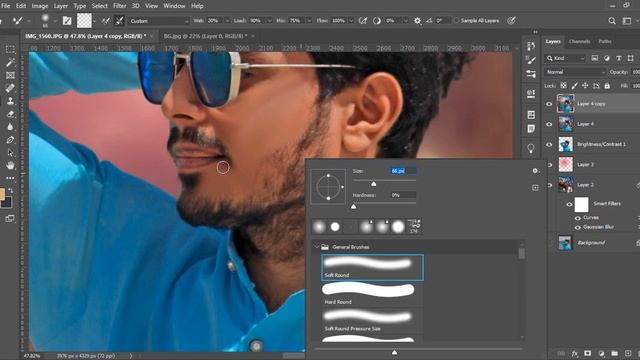This screenshot has height=360, width=640.
Task: Open the extra tools three-dots menu
Action: 10,178
